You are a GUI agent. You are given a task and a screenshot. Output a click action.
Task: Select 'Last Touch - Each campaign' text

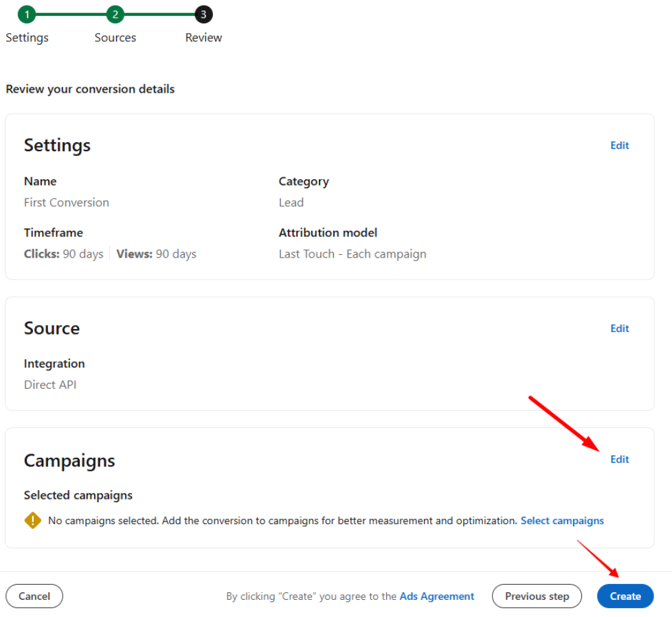click(x=352, y=254)
